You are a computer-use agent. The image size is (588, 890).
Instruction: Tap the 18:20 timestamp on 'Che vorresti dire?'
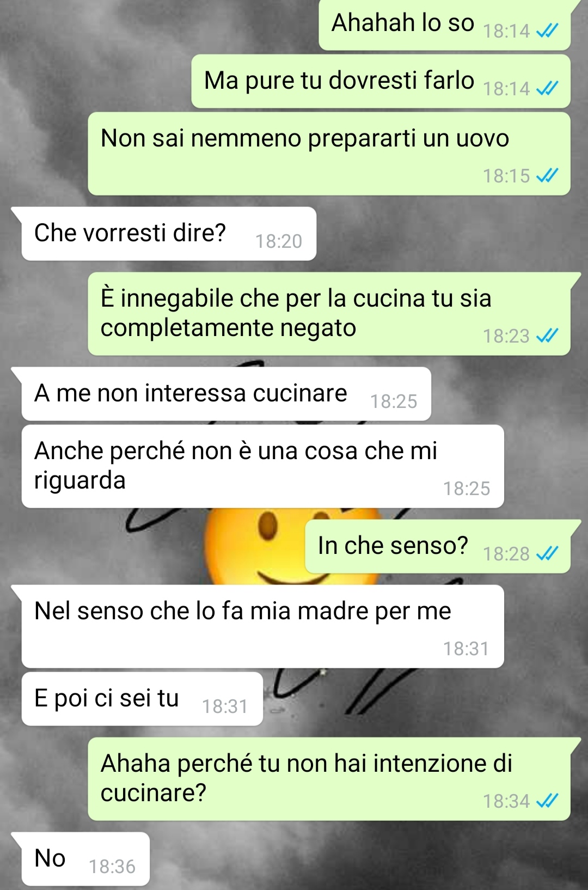coord(279,241)
